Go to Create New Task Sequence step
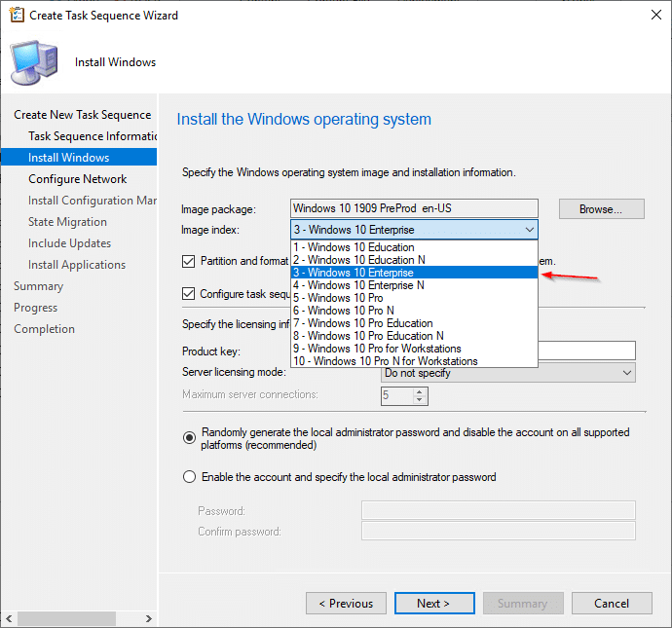Image resolution: width=672 pixels, height=628 pixels. (x=82, y=115)
